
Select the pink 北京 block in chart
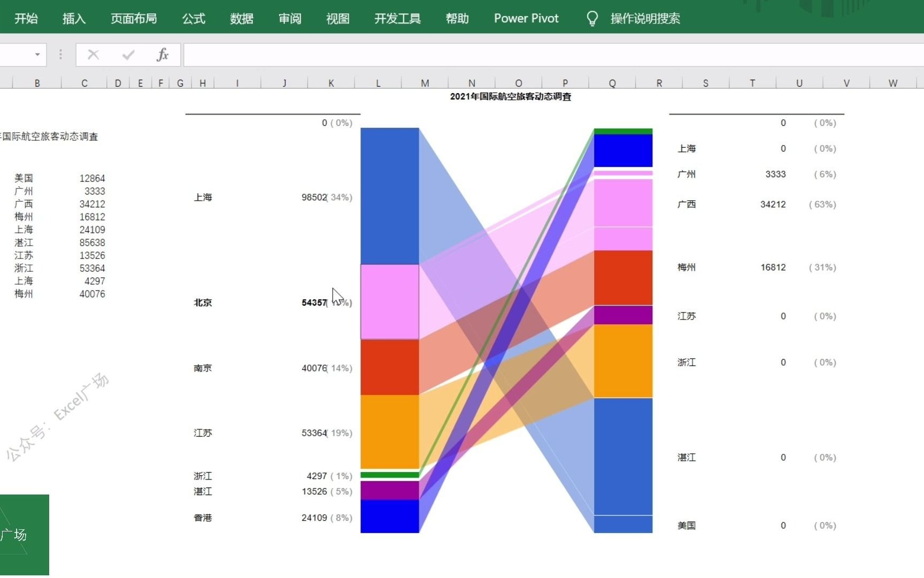[x=389, y=302]
